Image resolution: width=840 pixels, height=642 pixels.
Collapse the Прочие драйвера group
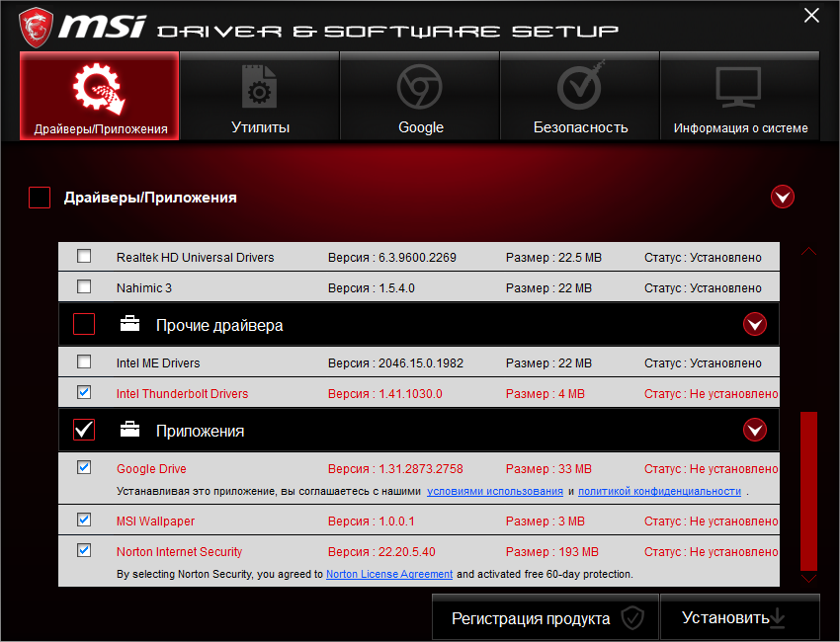pos(755,324)
